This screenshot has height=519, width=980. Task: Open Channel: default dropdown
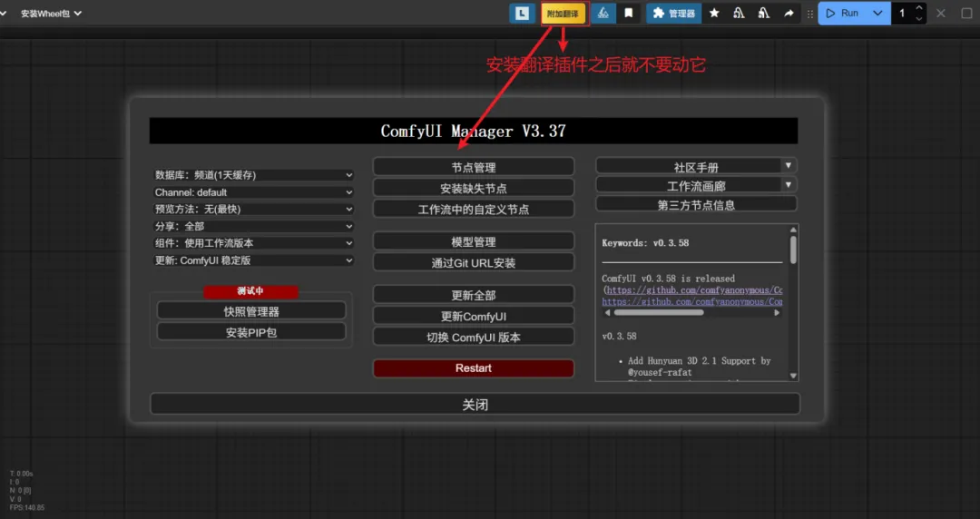pyautogui.click(x=254, y=192)
